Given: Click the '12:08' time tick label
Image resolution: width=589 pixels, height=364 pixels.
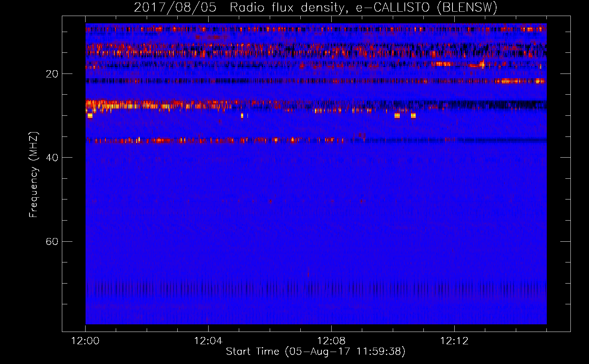Looking at the screenshot, I should [331, 341].
